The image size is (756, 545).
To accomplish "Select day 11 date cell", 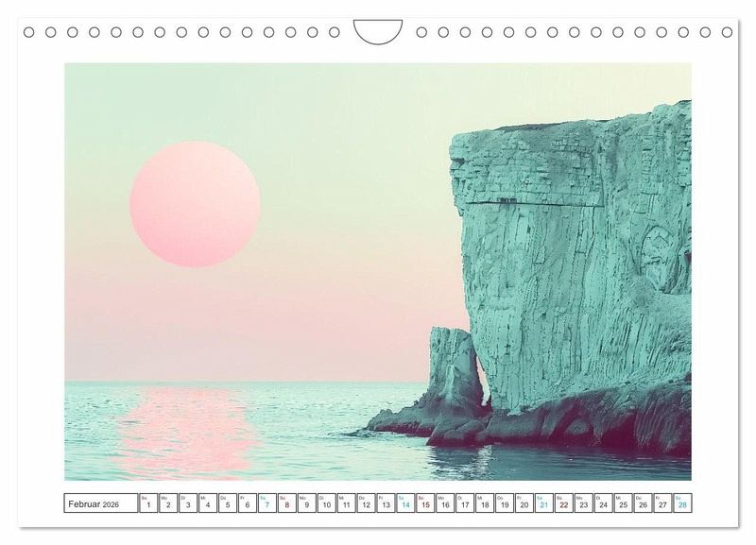I will 346,502.
